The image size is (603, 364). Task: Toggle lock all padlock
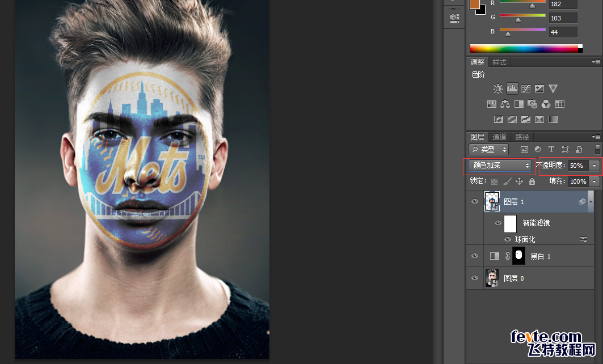point(532,181)
